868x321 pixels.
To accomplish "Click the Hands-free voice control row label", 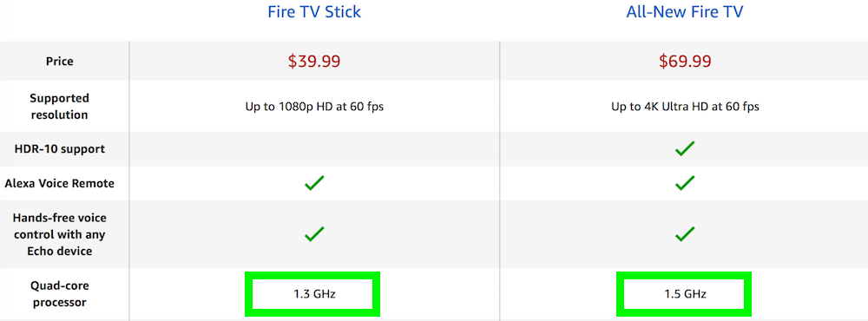I will tap(60, 234).
